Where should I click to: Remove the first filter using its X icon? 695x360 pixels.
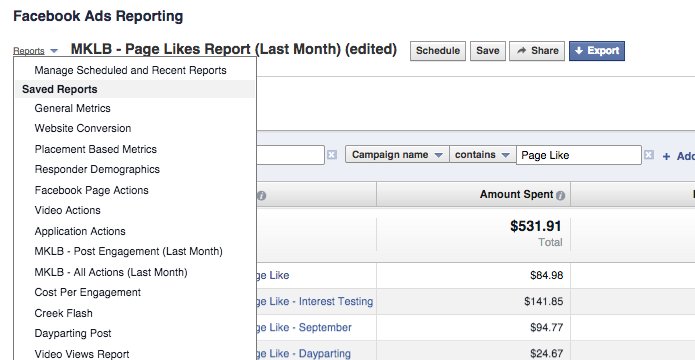coord(332,155)
